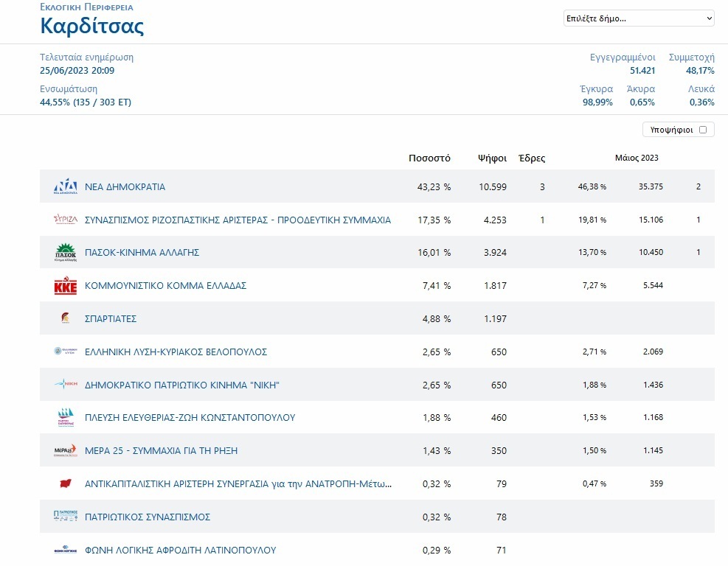The height and width of the screenshot is (566, 728).
Task: Open the ΝΕΑ ΔΗΜΟΚΡΑΤΙΑ party link
Action: (125, 187)
